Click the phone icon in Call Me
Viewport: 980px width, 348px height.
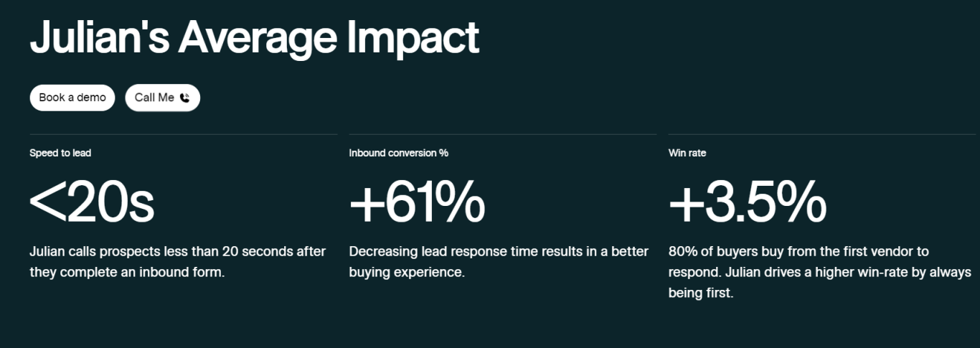point(185,98)
